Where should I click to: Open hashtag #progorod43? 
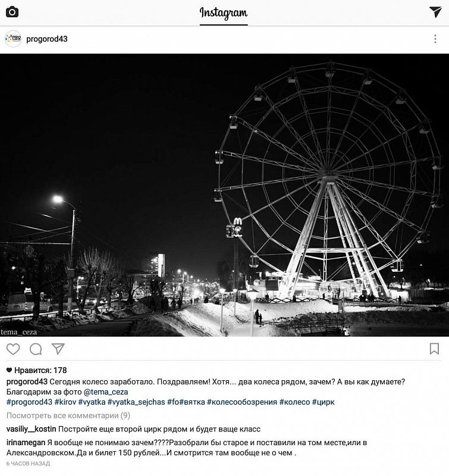pyautogui.click(x=29, y=402)
